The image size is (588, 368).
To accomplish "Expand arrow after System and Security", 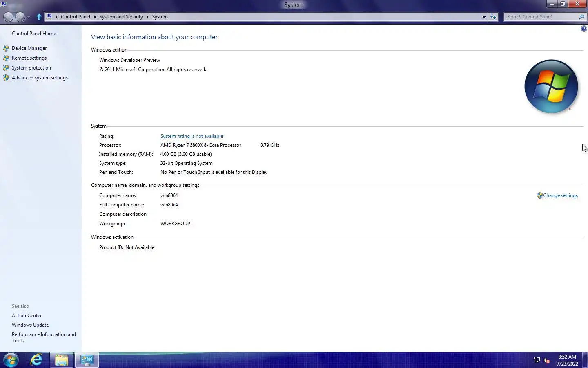I will point(147,17).
